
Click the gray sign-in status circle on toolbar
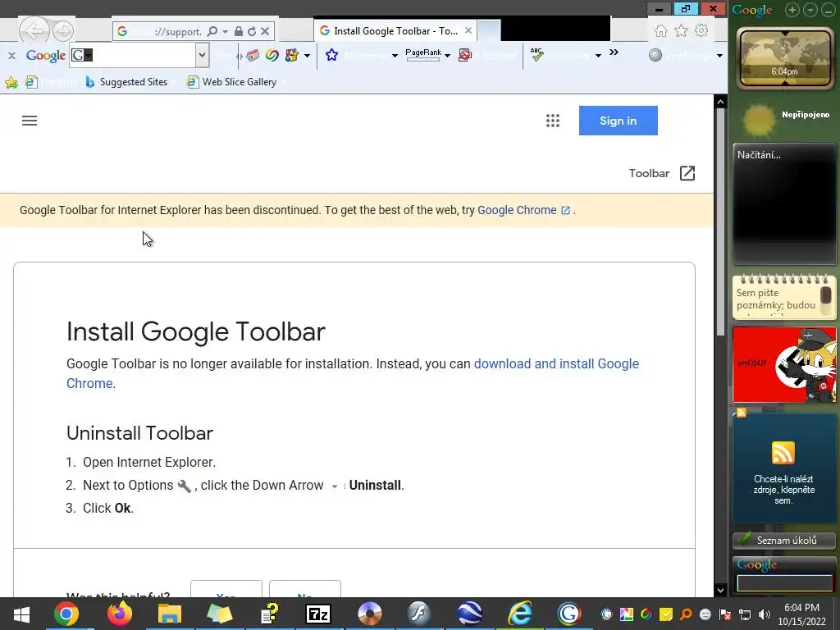point(655,55)
